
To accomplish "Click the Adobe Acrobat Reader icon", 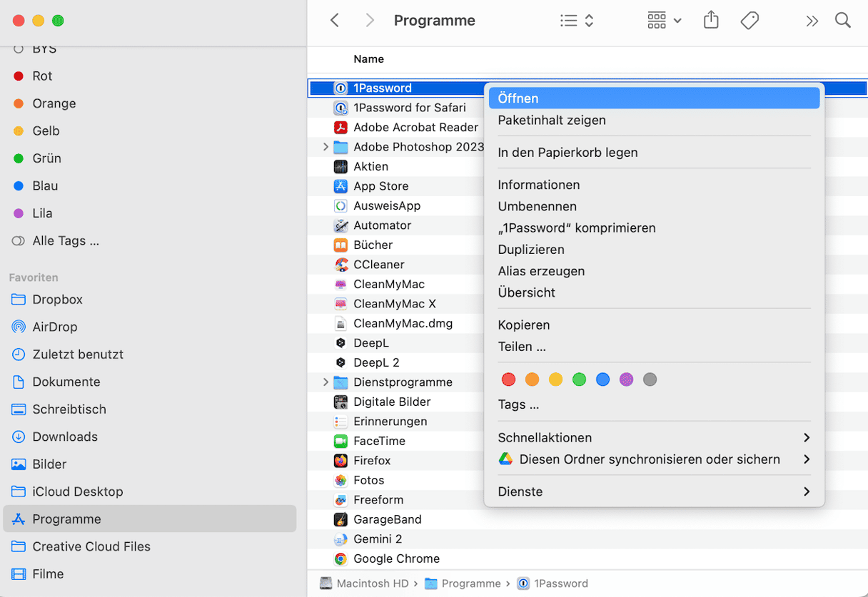I will click(x=340, y=128).
